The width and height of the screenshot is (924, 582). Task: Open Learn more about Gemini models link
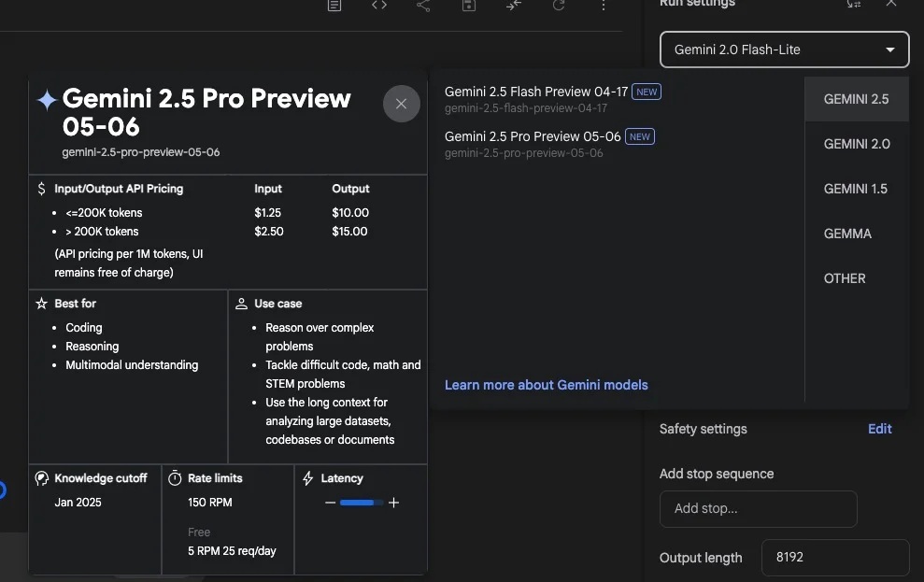547,385
